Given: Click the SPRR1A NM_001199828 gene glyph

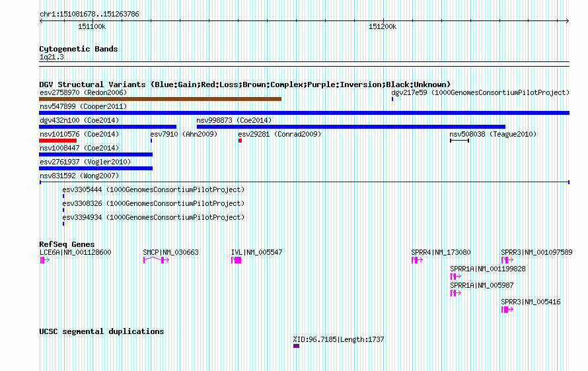Looking at the screenshot, I should pyautogui.click(x=456, y=277).
